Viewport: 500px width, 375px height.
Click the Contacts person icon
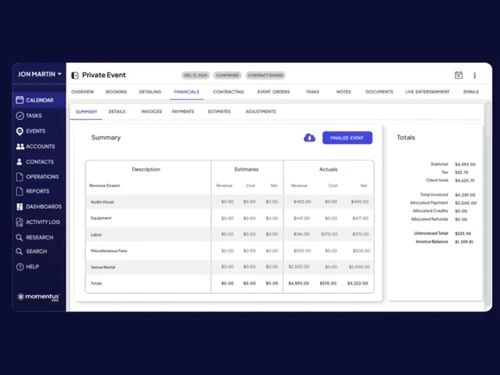(19, 162)
